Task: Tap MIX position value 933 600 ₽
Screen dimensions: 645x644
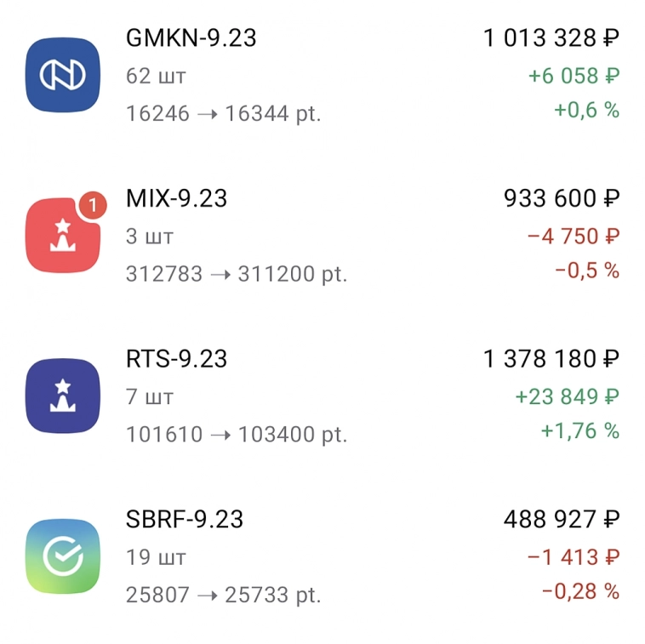Action: click(x=561, y=199)
